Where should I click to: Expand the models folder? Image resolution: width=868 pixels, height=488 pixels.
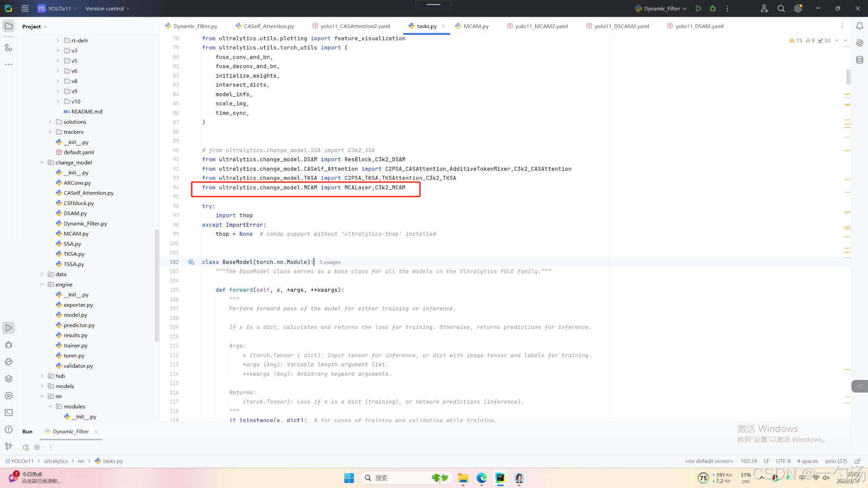[x=42, y=386]
